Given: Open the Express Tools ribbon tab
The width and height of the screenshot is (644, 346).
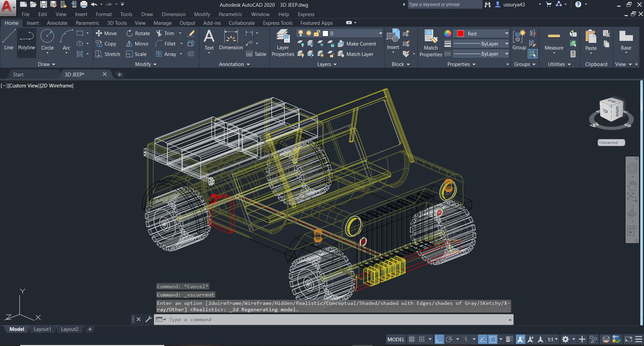Looking at the screenshot, I should [x=278, y=23].
